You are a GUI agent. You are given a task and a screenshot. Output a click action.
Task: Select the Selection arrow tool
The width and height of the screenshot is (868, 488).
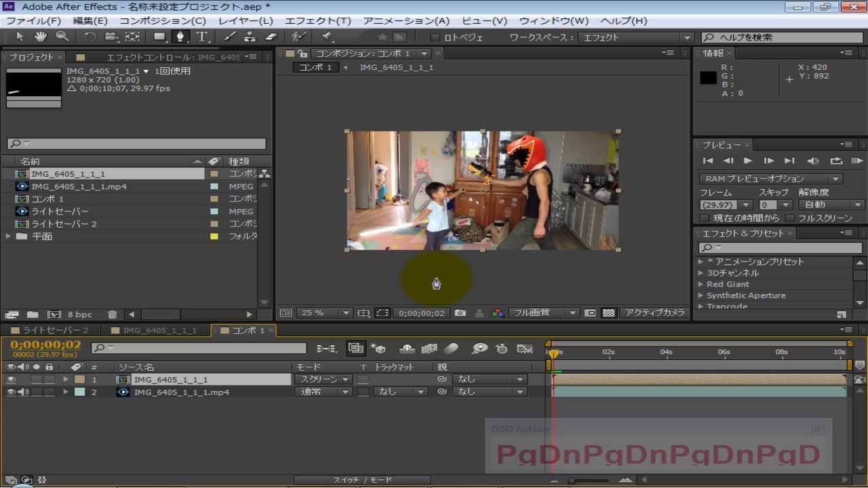[x=20, y=37]
